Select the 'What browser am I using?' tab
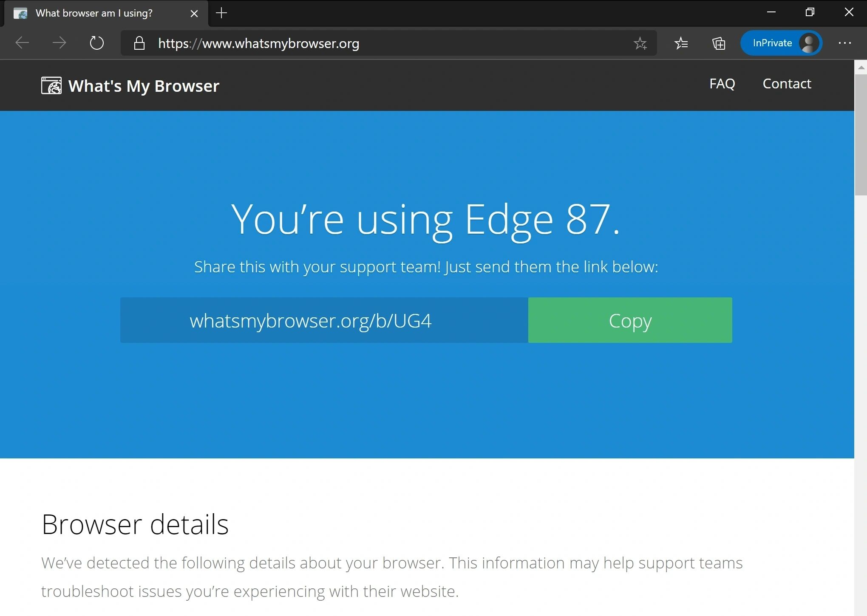 tap(106, 14)
